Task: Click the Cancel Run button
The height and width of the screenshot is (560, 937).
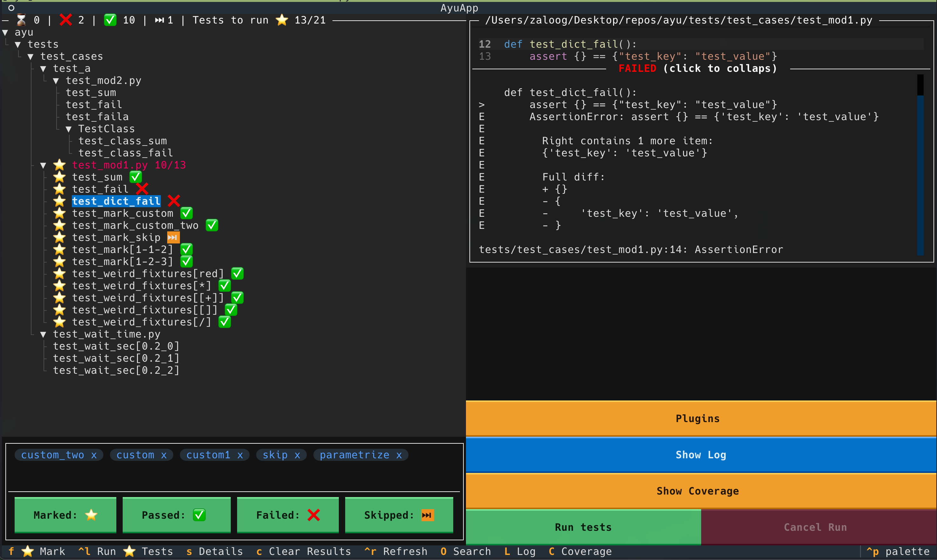Action: pyautogui.click(x=818, y=527)
